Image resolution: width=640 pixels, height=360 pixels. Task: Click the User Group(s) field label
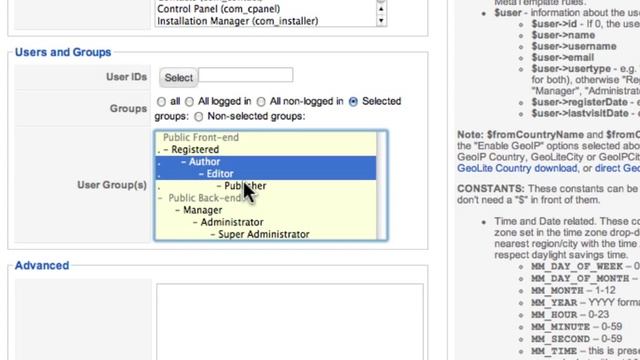click(112, 185)
